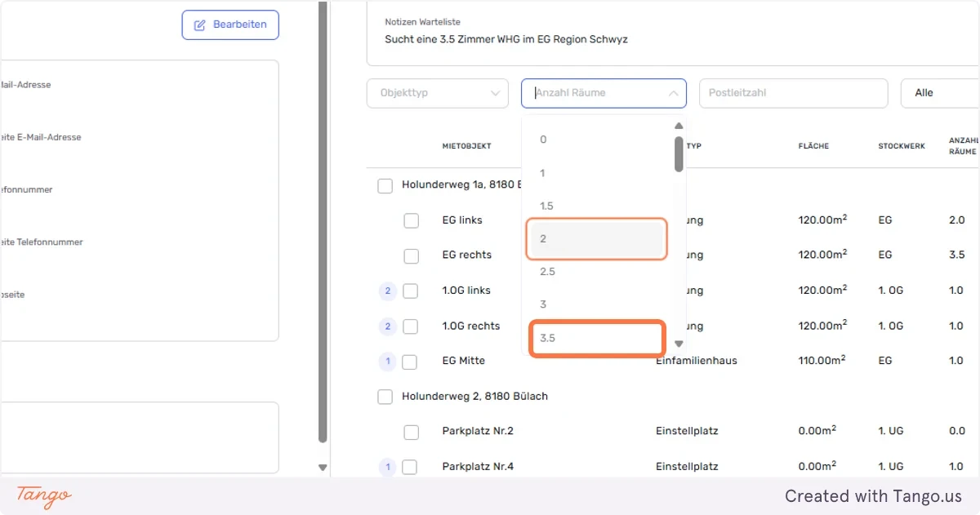The height and width of the screenshot is (515, 980).
Task: Click the dropdown list's scroll-down arrow
Action: [678, 344]
